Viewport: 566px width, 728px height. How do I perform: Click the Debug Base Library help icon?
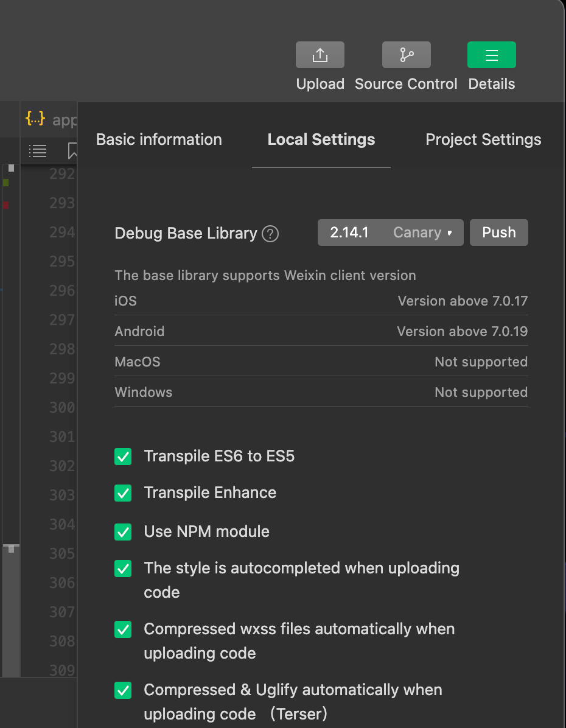pyautogui.click(x=270, y=234)
